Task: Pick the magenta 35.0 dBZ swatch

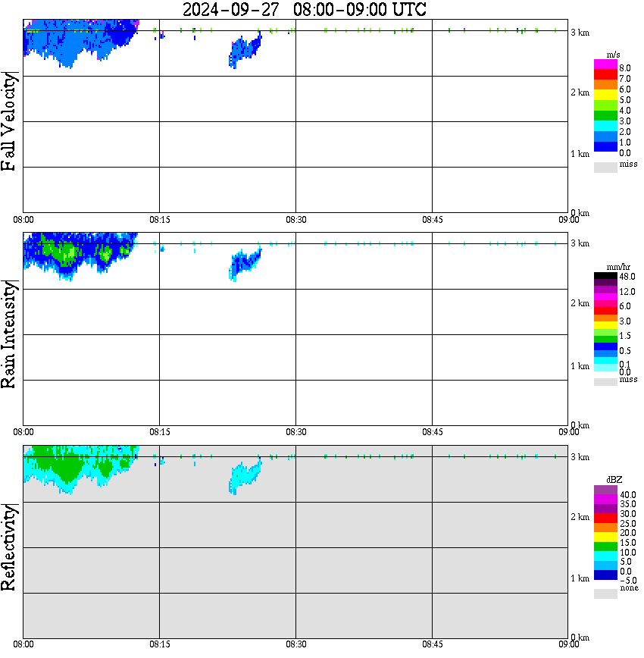Action: tap(605, 499)
